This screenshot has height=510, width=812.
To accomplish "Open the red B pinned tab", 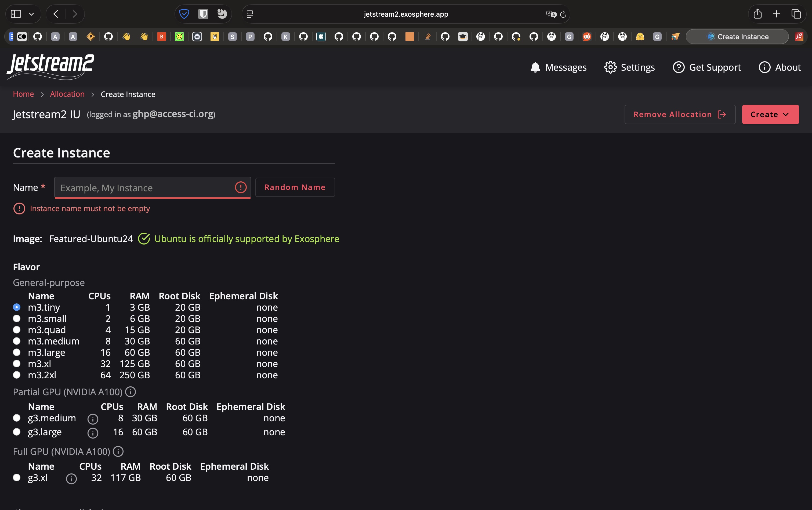I will coord(161,37).
